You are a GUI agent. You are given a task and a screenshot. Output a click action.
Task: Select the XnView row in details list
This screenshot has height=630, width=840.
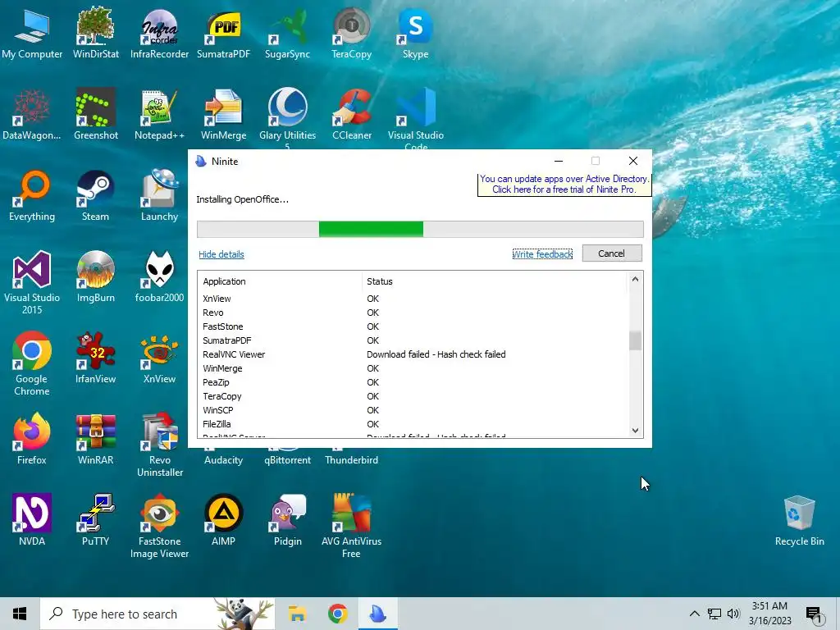coord(413,299)
